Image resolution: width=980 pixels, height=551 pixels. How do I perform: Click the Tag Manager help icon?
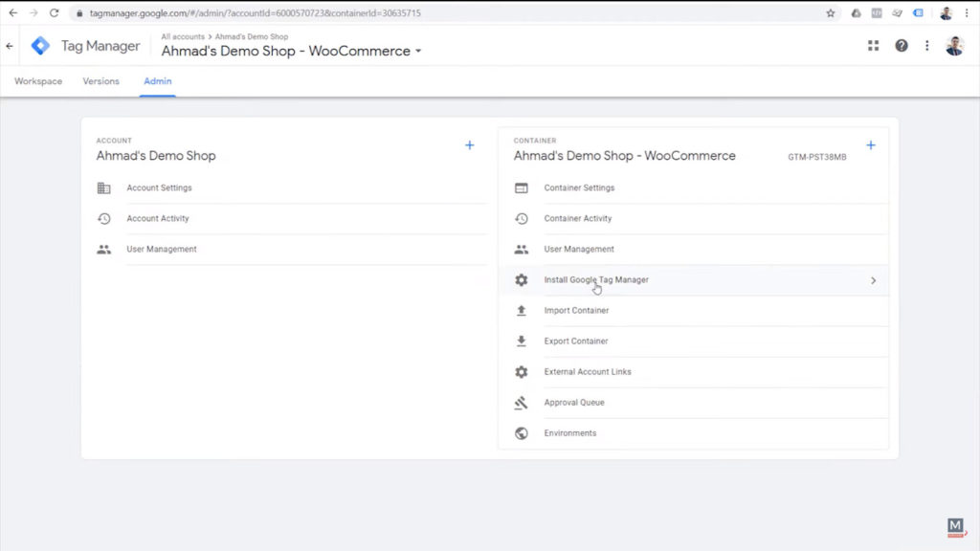[x=901, y=45]
